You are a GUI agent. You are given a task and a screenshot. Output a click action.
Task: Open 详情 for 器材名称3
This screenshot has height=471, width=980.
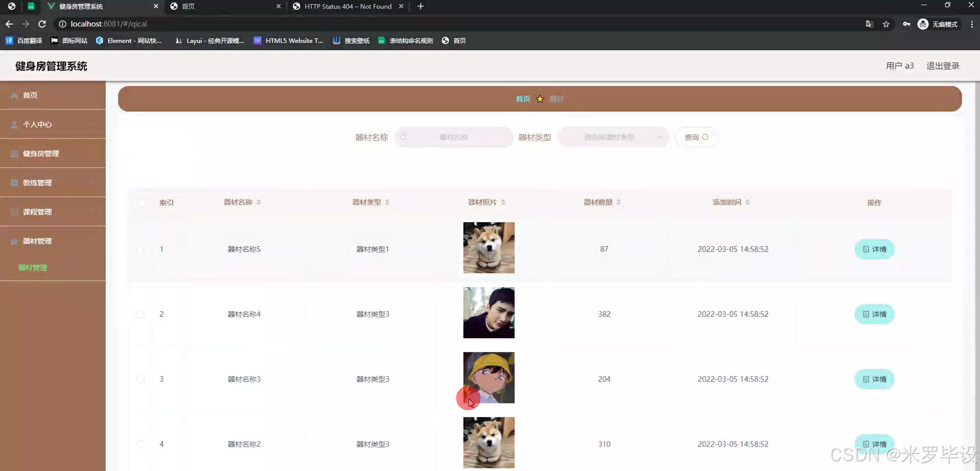(874, 379)
